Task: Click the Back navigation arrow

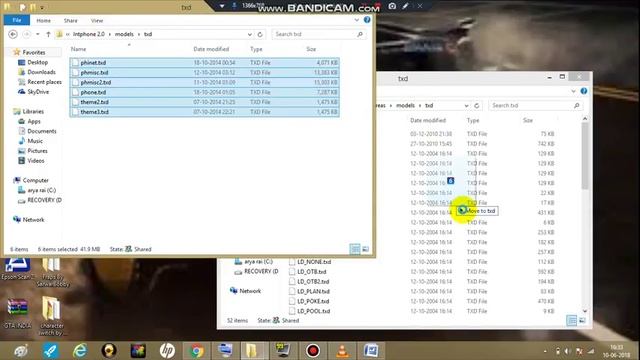Action: [x=13, y=34]
